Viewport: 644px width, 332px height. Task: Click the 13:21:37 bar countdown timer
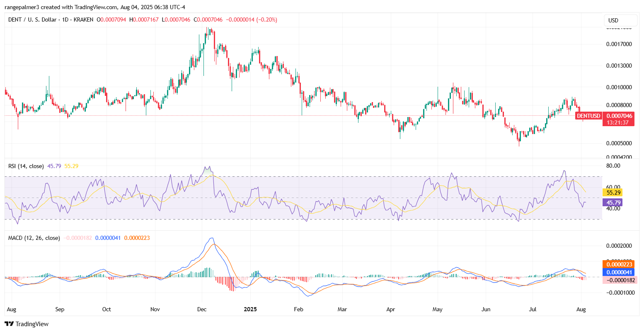(617, 122)
